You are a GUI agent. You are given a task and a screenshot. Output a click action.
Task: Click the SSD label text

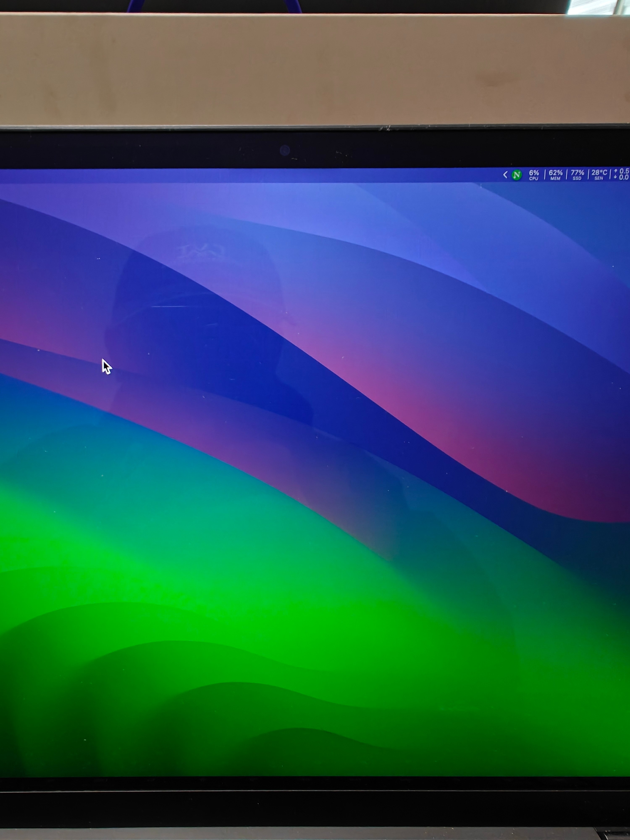click(577, 178)
